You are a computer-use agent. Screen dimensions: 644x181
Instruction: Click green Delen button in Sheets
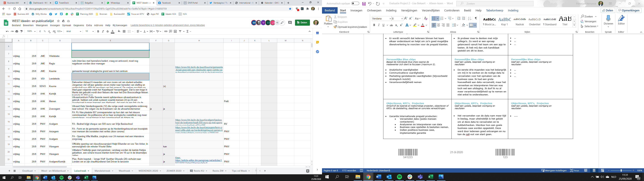[x=302, y=22]
